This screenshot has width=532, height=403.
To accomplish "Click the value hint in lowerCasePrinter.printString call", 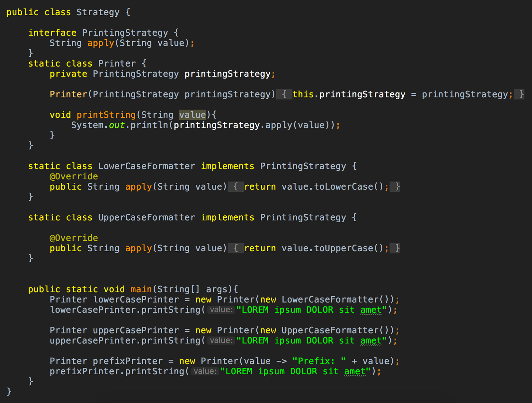I will [221, 310].
